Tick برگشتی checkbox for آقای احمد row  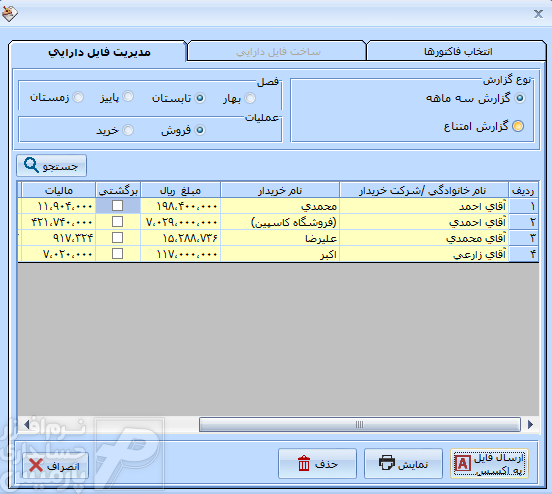coord(117,205)
